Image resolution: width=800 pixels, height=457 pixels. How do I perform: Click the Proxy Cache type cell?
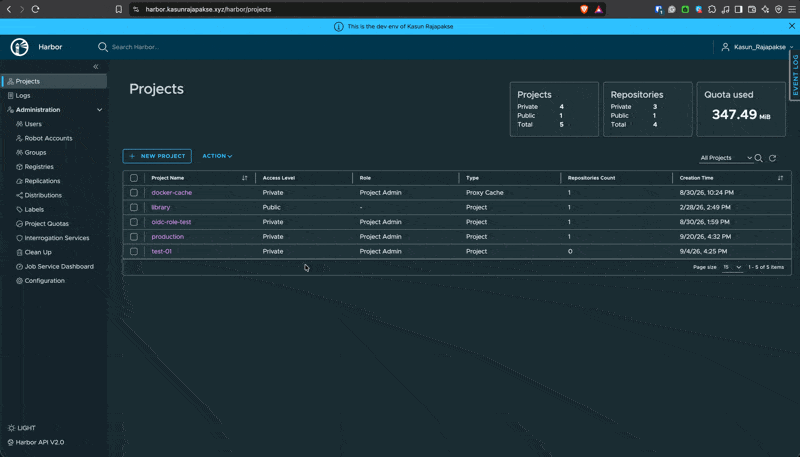(x=485, y=193)
